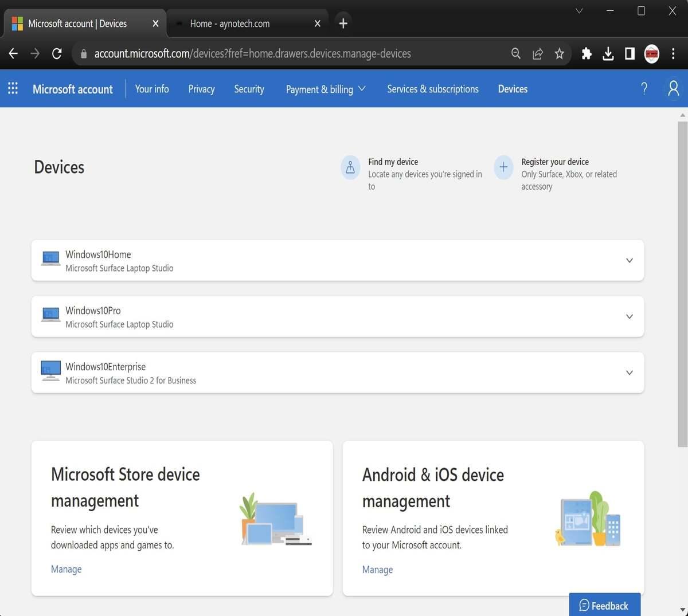Click the zoom magnifier icon in address bar
Screen dimensions: 688x616
point(516,53)
